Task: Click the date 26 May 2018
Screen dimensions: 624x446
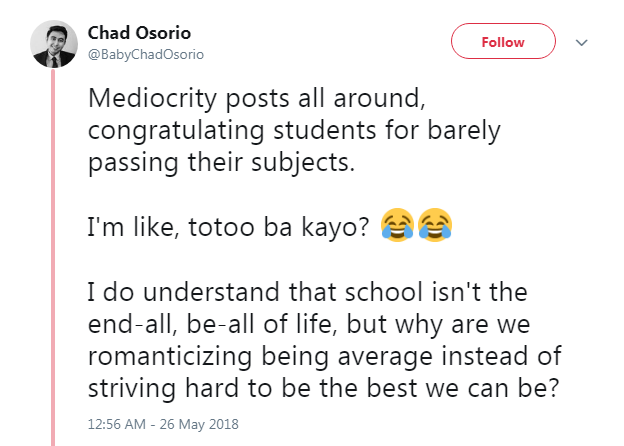Action: [199, 424]
